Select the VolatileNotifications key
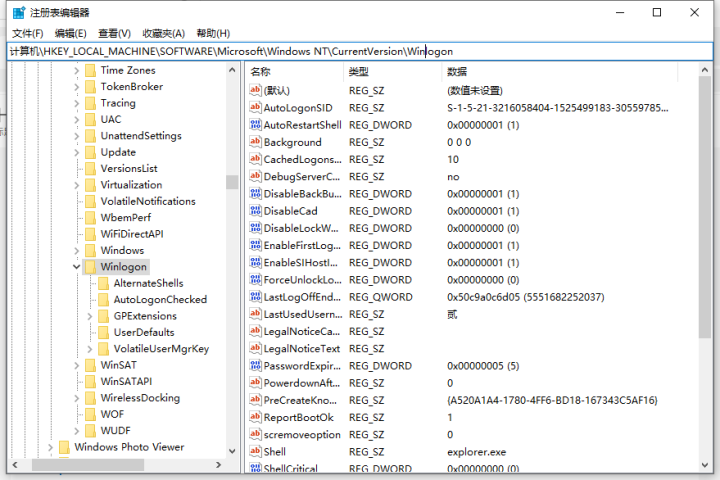This screenshot has height=480, width=720. (x=148, y=201)
